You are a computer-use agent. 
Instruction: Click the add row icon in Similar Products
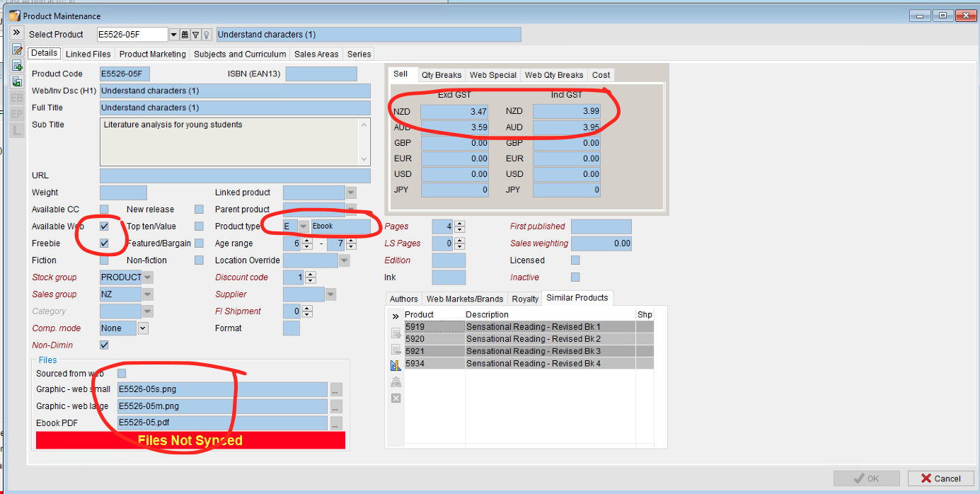click(396, 333)
